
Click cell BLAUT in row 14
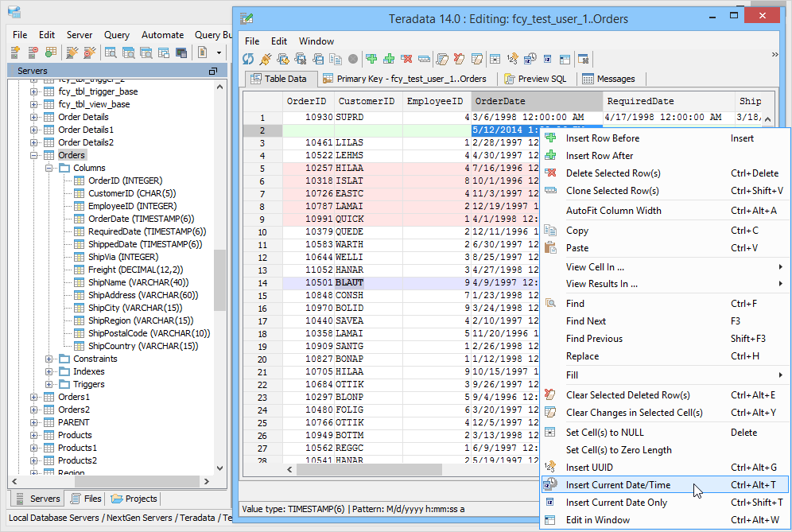point(368,282)
